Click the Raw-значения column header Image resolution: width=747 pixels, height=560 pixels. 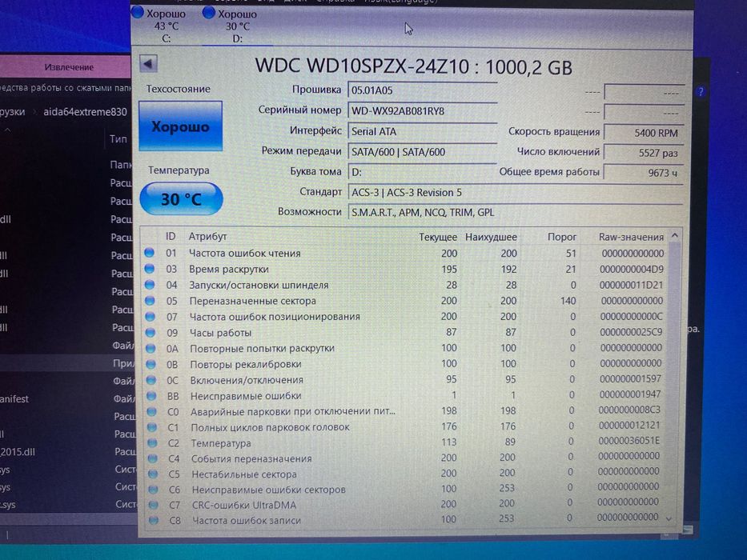point(631,237)
